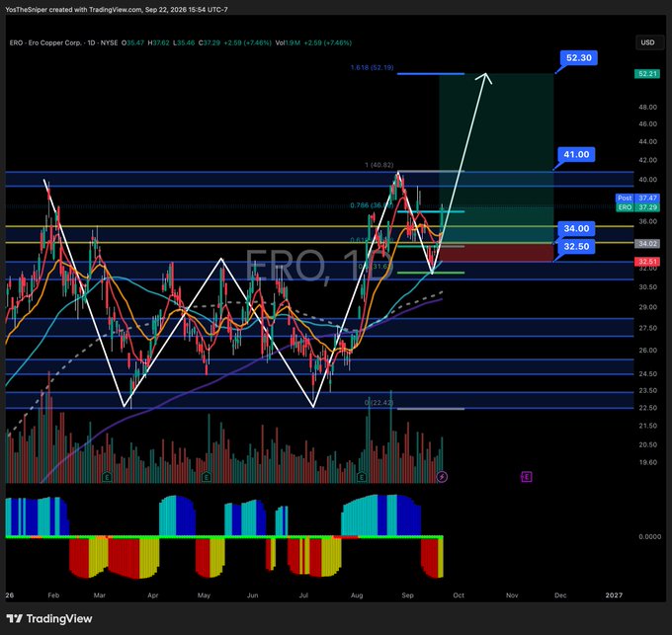Click the 2027 label on time axis

click(x=614, y=595)
